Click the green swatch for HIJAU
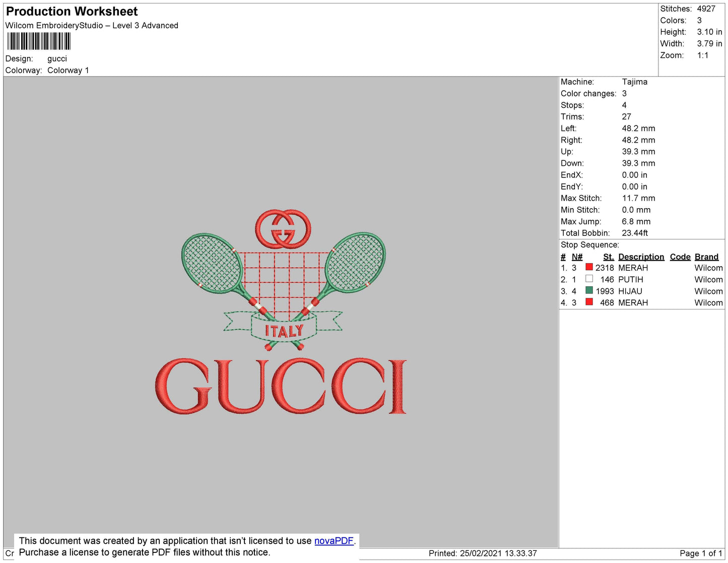The width and height of the screenshot is (728, 563). (x=589, y=290)
